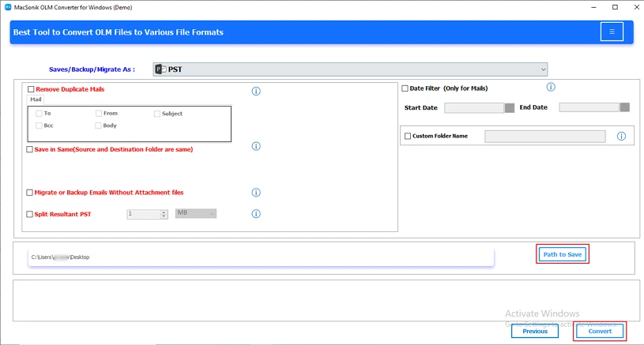Screen dimensions: 644x345
Task: Click the Path to Save button
Action: click(563, 254)
